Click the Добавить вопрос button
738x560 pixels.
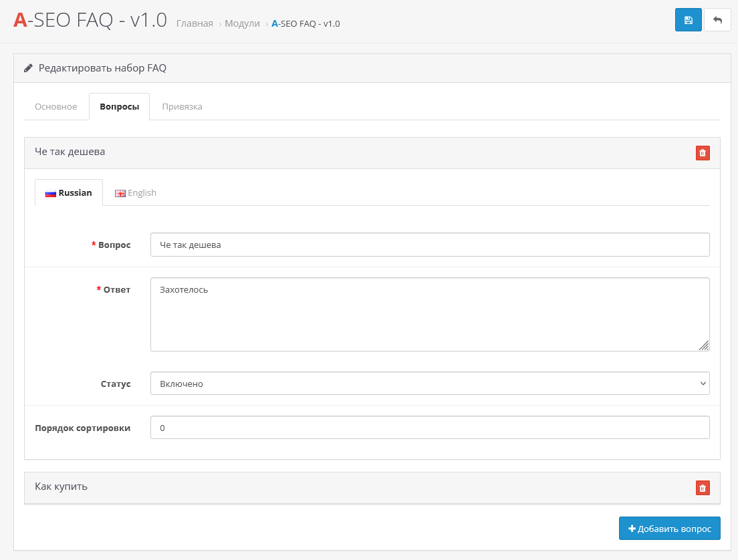pos(669,528)
